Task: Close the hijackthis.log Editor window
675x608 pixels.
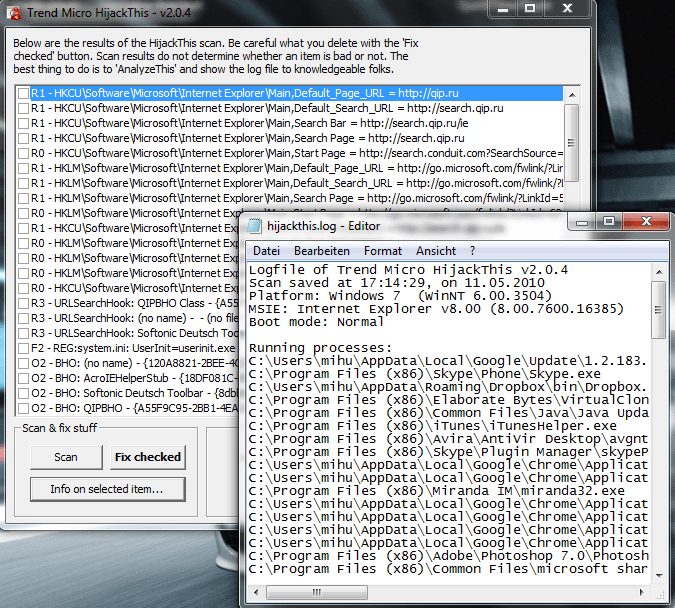Action: [x=646, y=222]
